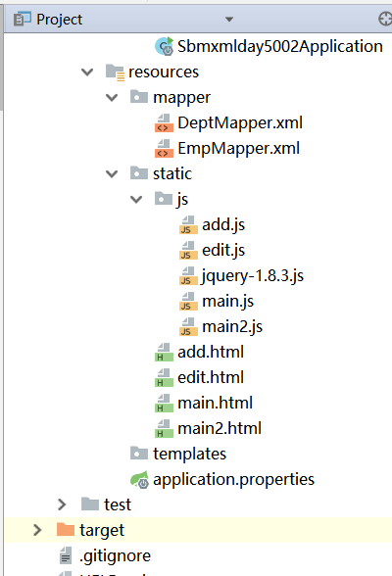
Task: Click the Project panel title text
Action: click(59, 20)
